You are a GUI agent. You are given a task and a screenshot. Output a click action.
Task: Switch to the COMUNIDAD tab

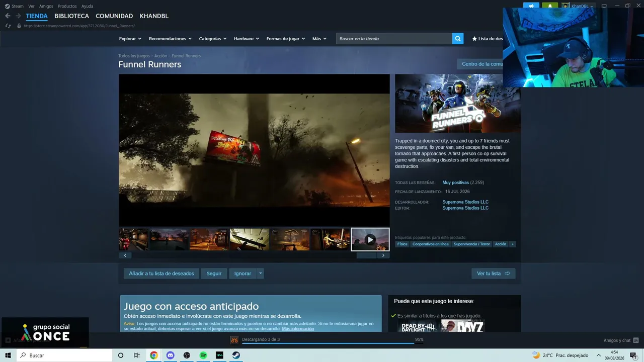click(114, 16)
